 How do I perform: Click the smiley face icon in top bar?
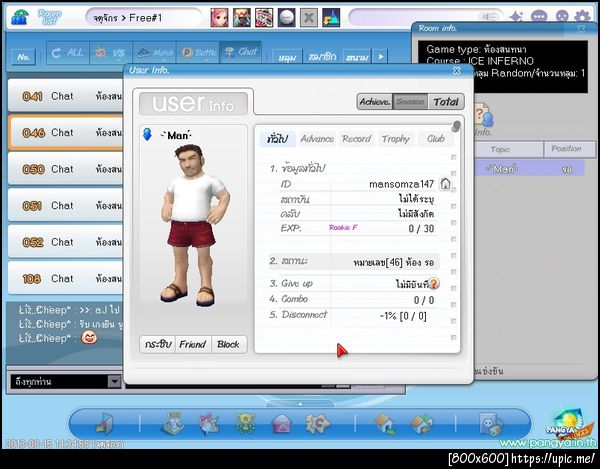pyautogui.click(x=561, y=17)
